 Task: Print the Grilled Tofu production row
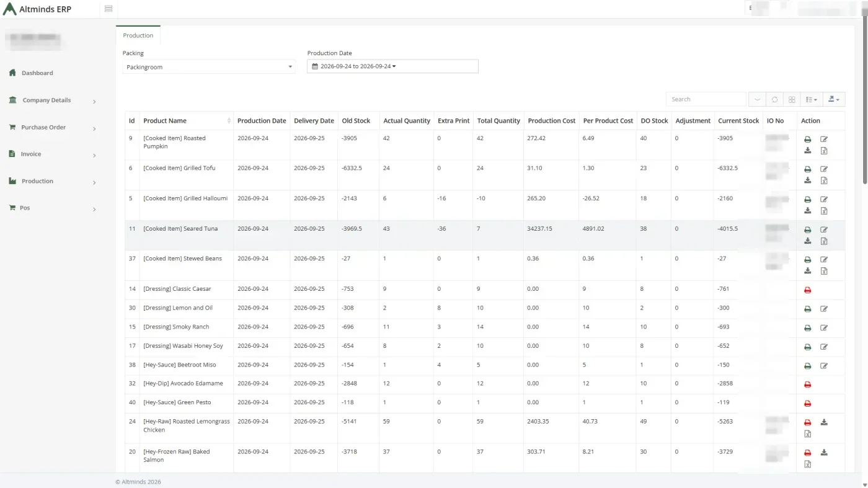point(807,169)
